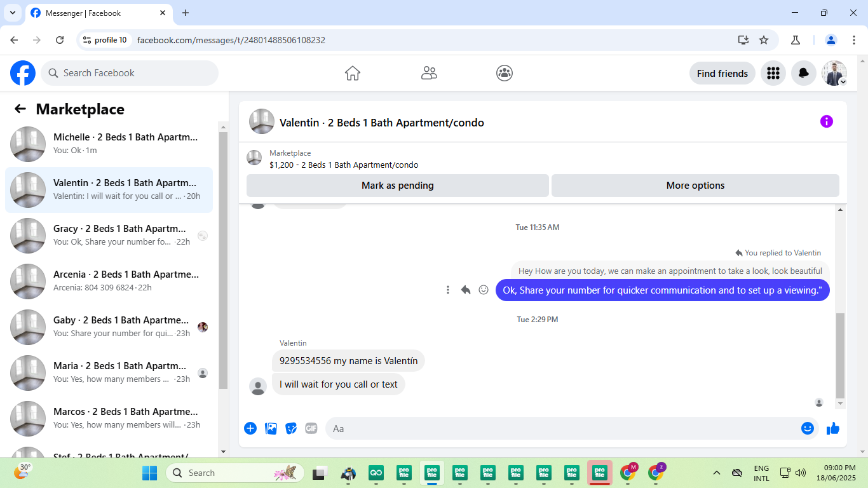Open Gaby's conversation
Screen dimensions: 868x488
tap(109, 327)
